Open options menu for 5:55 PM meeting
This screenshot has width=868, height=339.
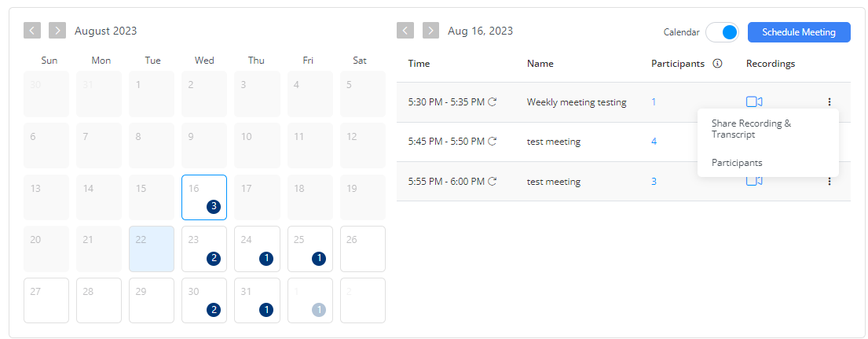829,182
